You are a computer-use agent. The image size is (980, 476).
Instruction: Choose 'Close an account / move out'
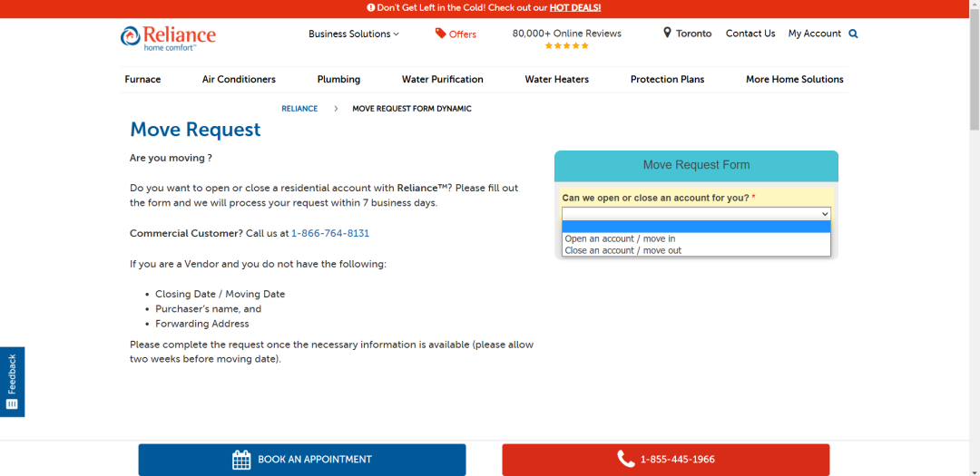pos(696,250)
